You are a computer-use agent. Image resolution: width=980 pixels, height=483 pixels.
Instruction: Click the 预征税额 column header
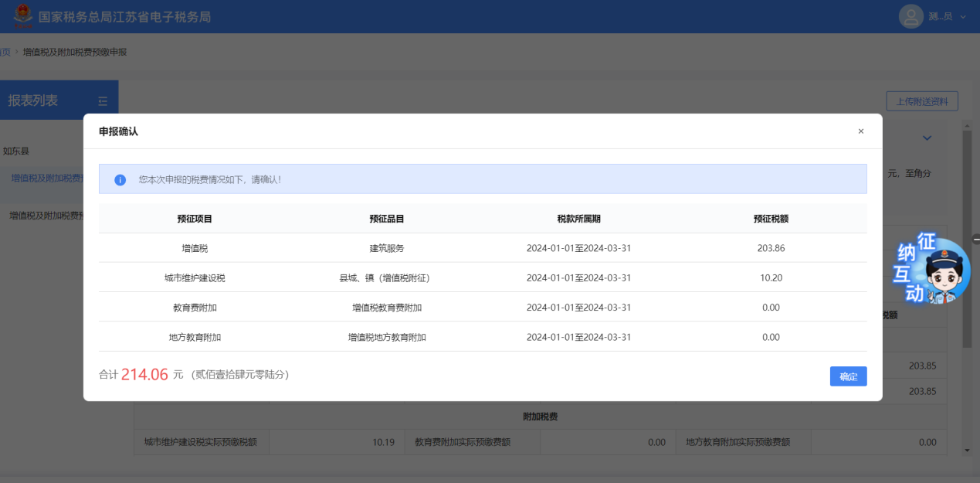(x=770, y=219)
